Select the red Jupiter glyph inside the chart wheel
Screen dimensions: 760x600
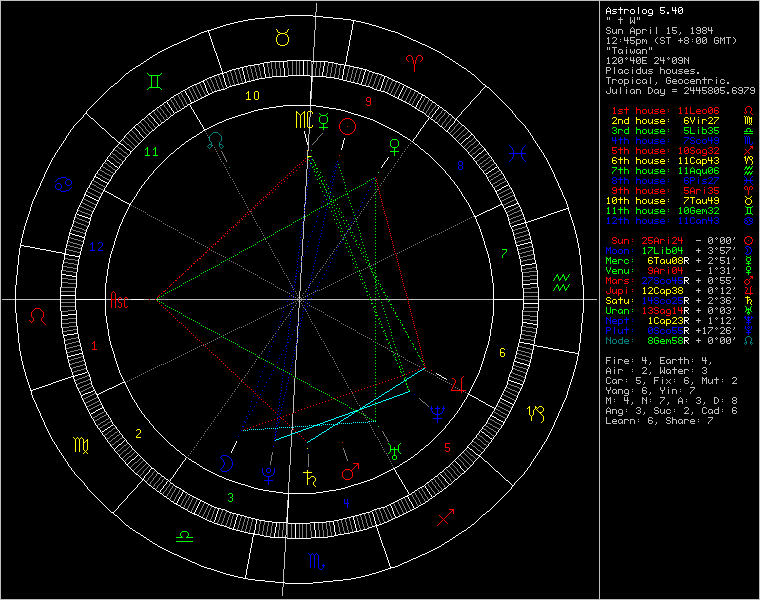tap(458, 384)
